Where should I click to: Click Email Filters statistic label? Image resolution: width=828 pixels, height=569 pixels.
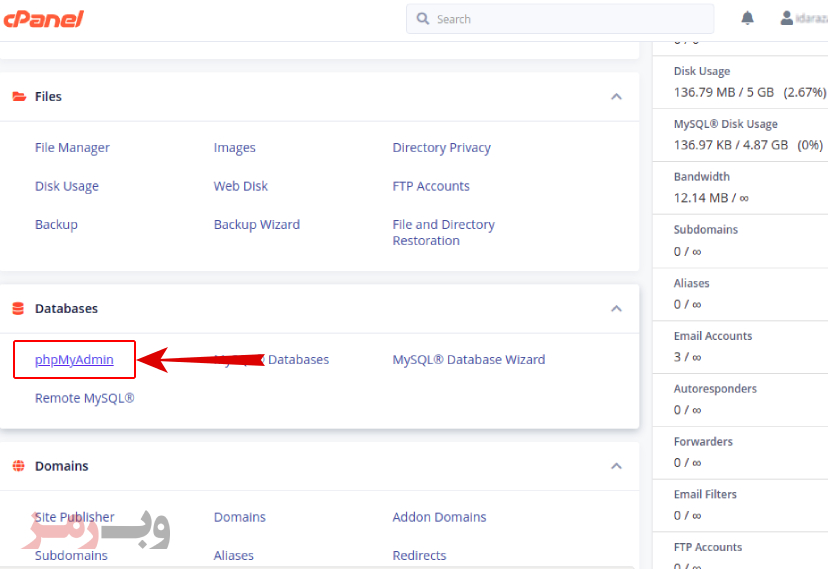705,495
